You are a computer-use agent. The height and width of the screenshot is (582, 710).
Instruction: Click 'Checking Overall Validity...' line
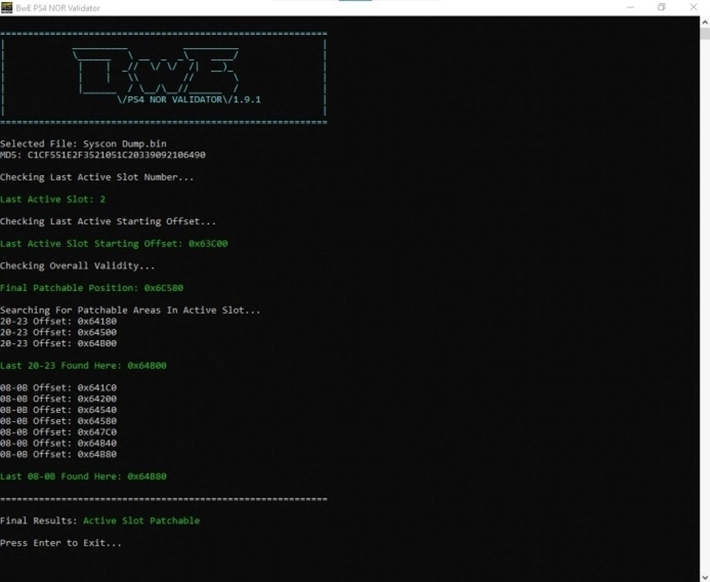pos(77,266)
